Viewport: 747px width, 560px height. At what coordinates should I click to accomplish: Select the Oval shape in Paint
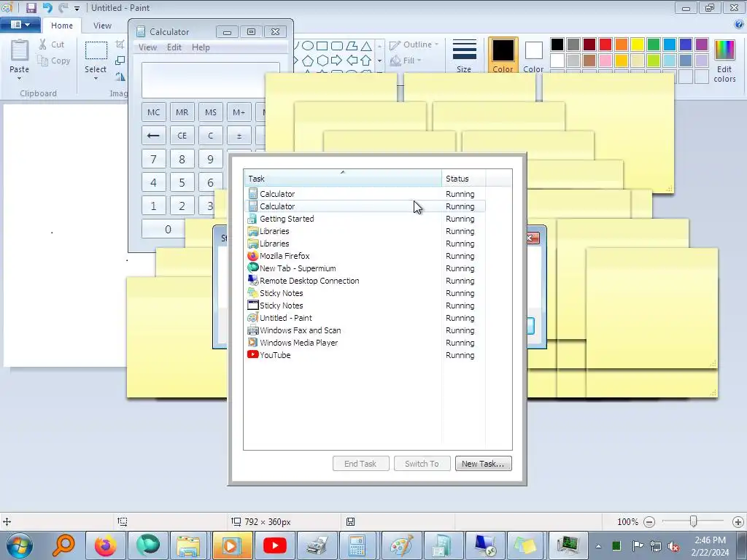pos(308,46)
